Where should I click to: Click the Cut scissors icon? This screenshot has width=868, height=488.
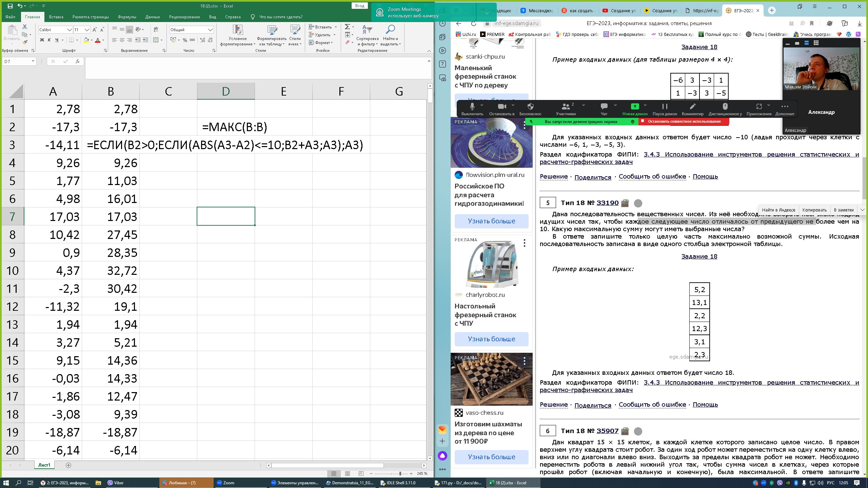(x=24, y=27)
